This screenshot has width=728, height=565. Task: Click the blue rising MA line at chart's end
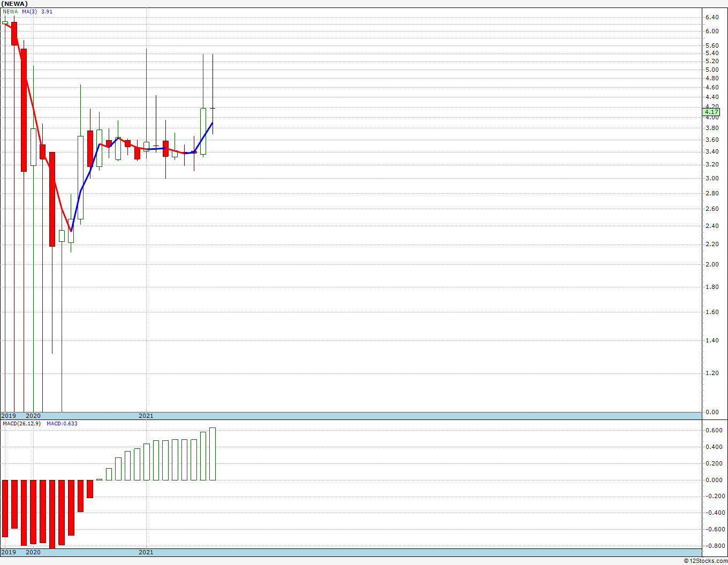(204, 138)
